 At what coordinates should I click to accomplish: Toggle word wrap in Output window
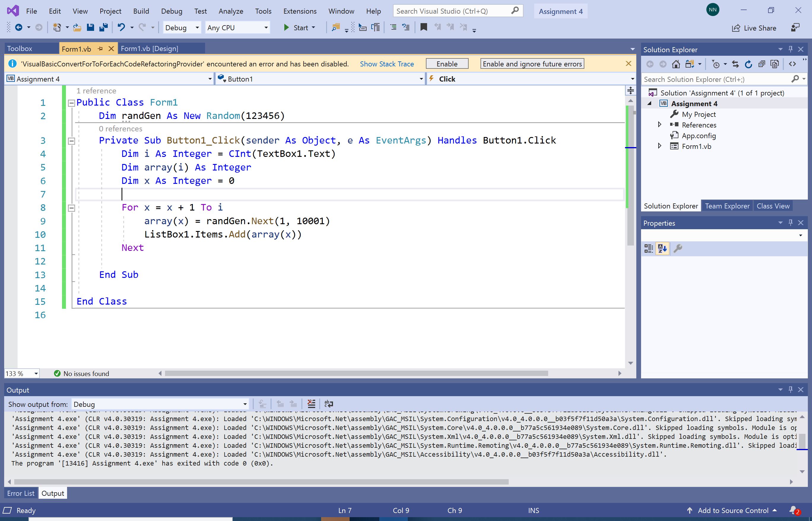click(x=329, y=404)
